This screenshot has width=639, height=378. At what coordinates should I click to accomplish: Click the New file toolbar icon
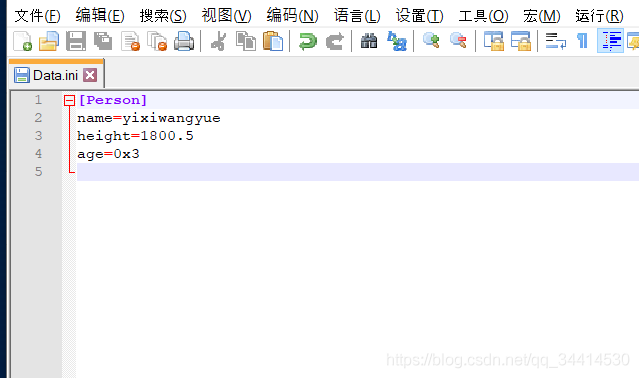pyautogui.click(x=22, y=41)
